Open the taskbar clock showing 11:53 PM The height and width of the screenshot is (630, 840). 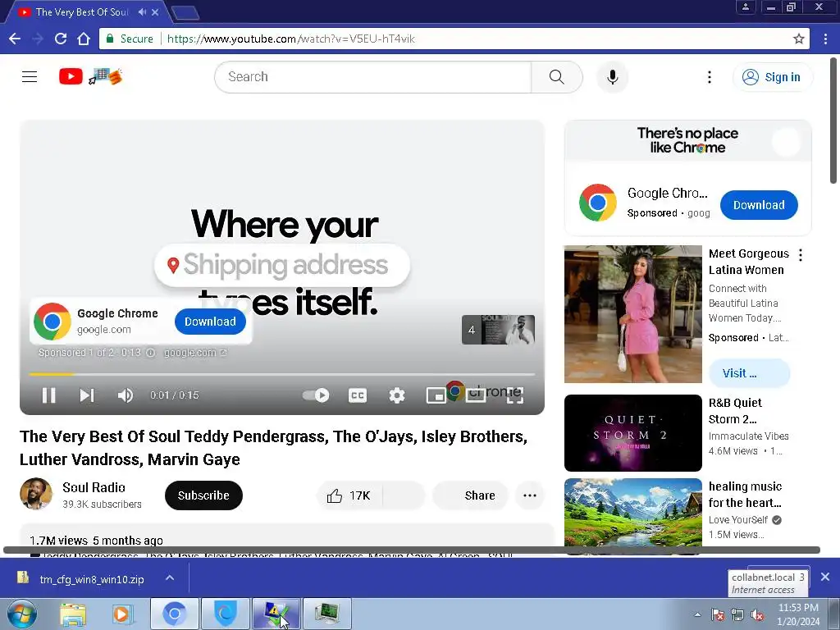(798, 614)
